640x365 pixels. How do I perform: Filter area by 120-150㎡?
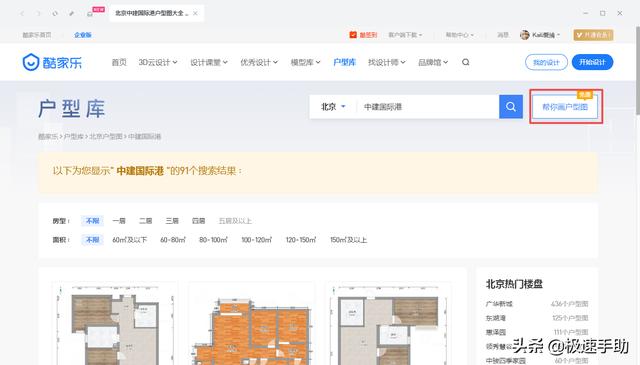click(301, 240)
